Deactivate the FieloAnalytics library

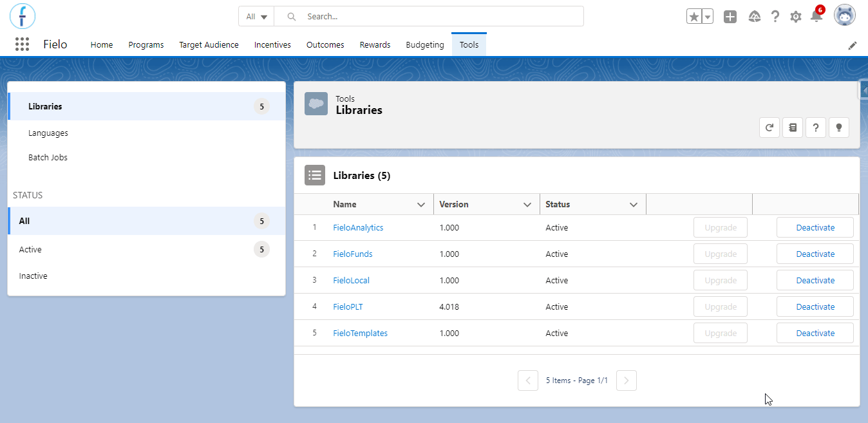point(815,227)
